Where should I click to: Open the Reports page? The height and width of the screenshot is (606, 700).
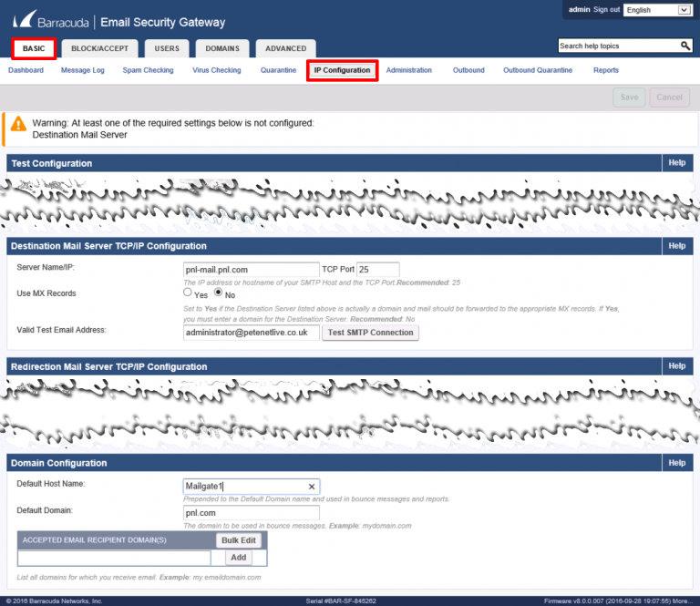(x=606, y=70)
